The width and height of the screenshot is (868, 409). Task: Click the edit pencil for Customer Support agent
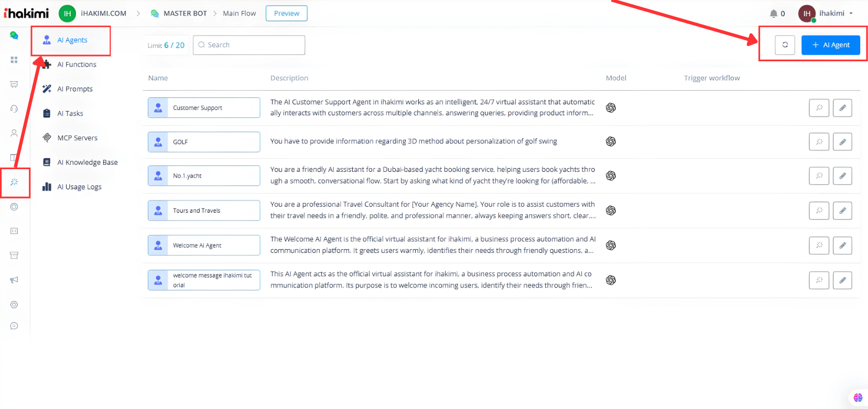coord(842,108)
